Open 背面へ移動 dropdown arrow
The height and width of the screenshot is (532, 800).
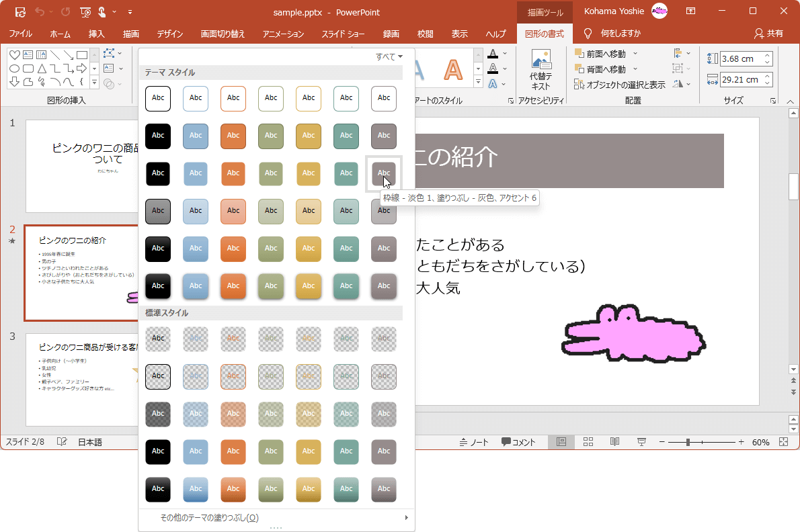[x=635, y=69]
